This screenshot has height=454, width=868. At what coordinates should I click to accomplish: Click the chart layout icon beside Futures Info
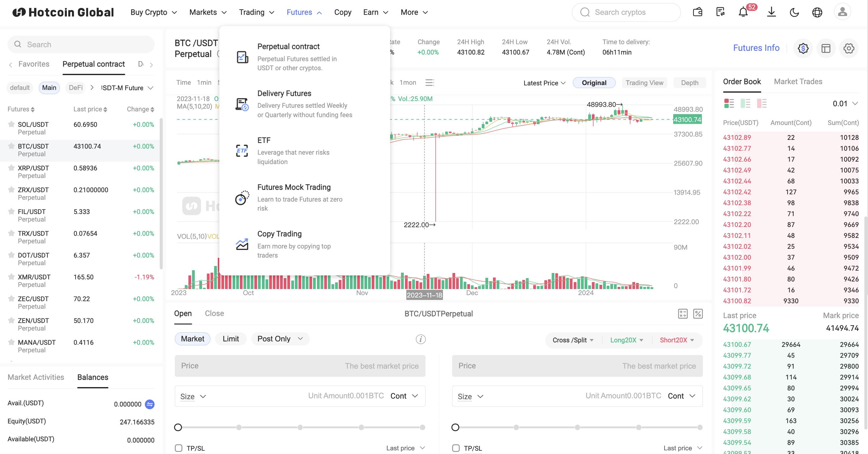(x=826, y=48)
